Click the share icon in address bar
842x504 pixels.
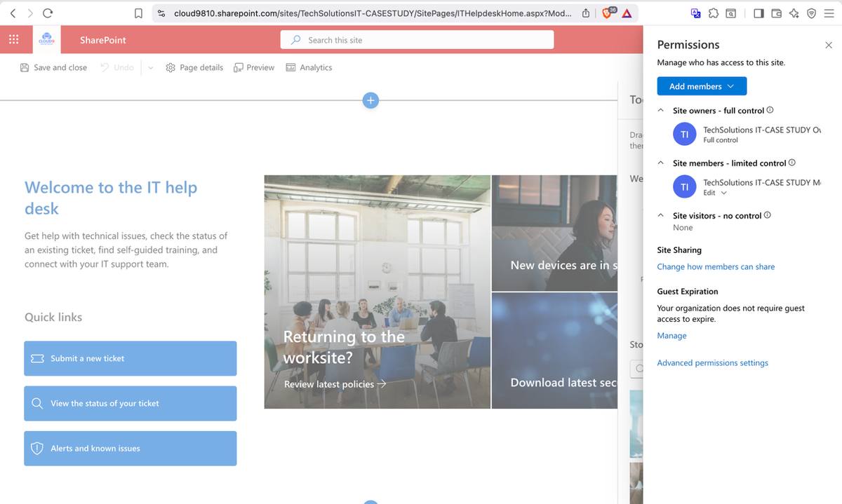tap(586, 13)
